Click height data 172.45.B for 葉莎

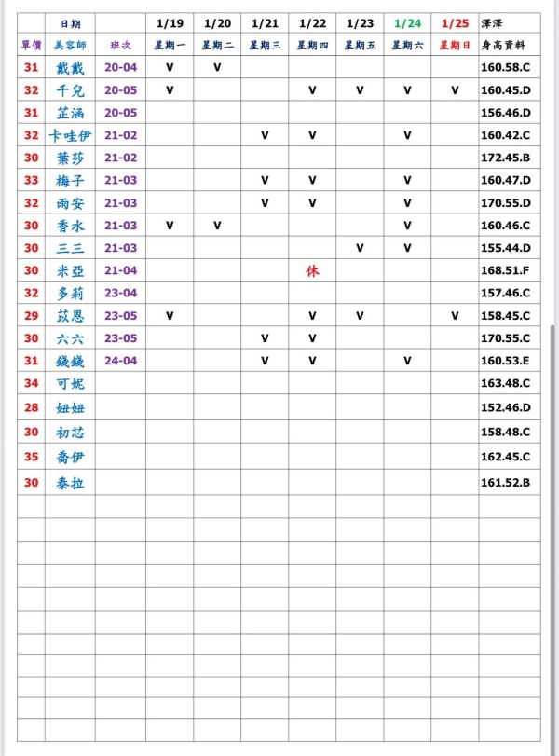[505, 158]
